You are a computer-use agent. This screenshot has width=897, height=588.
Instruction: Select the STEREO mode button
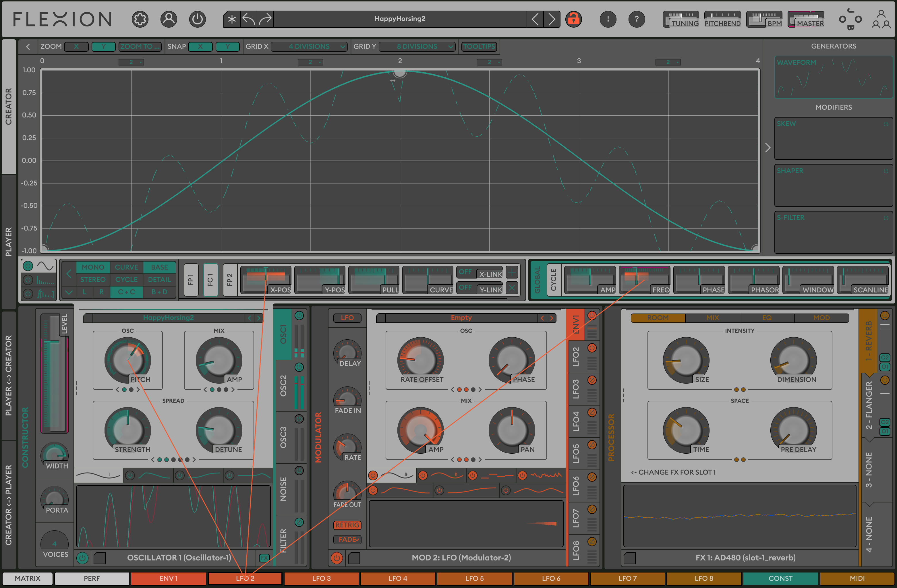point(93,280)
